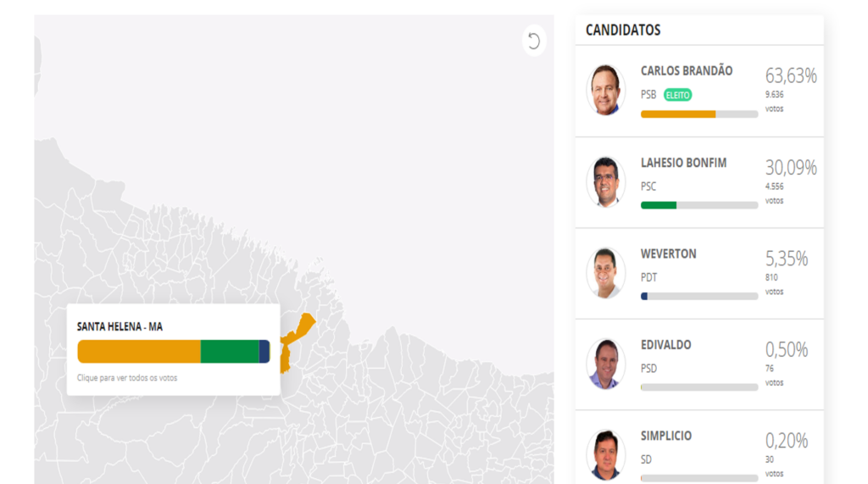Viewport: 868px width, 484px height.
Task: Open Carlos Brandão's candidate photo
Action: pos(605,90)
